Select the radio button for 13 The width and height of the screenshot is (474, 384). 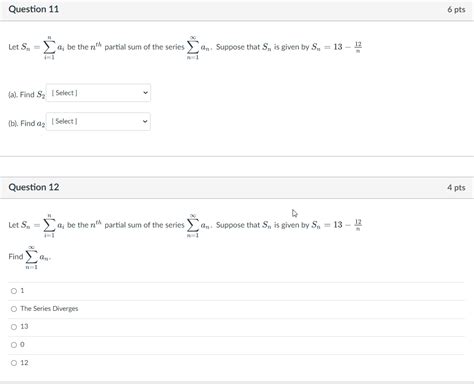pyautogui.click(x=14, y=327)
